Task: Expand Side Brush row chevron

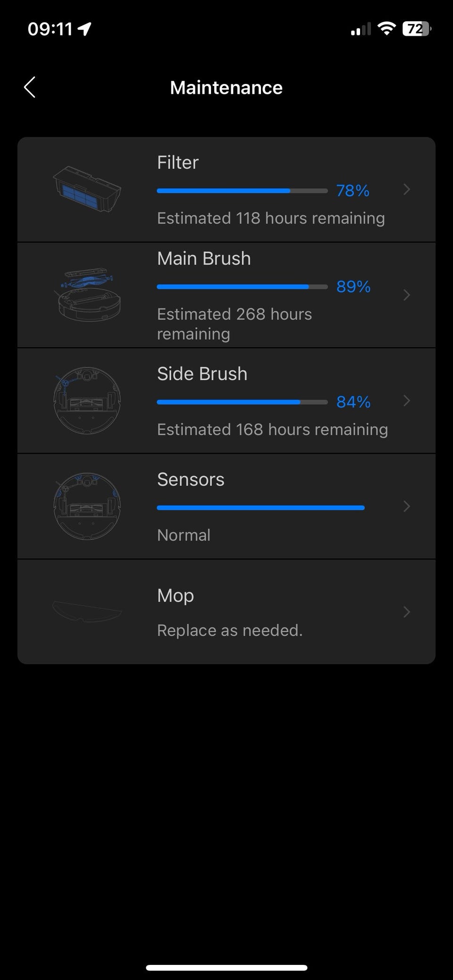Action: (407, 401)
